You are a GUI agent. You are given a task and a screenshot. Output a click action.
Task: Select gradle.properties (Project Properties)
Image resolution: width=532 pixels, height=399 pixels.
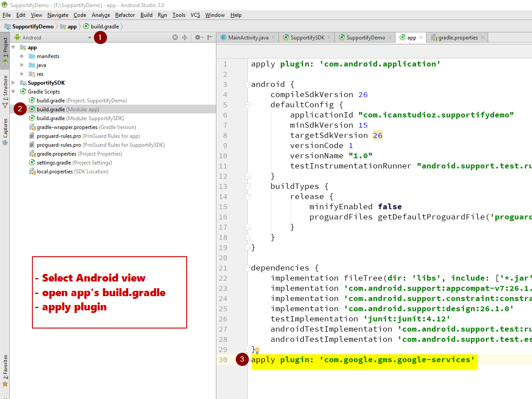tap(75, 154)
